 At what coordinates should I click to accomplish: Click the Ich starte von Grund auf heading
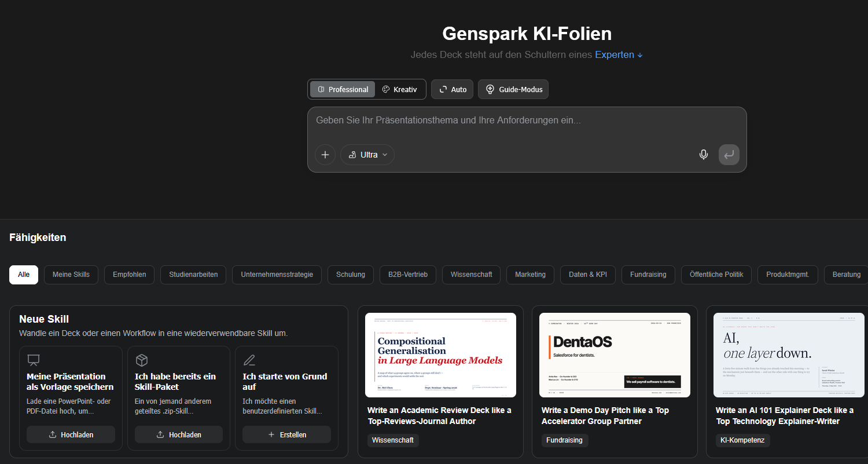(285, 382)
